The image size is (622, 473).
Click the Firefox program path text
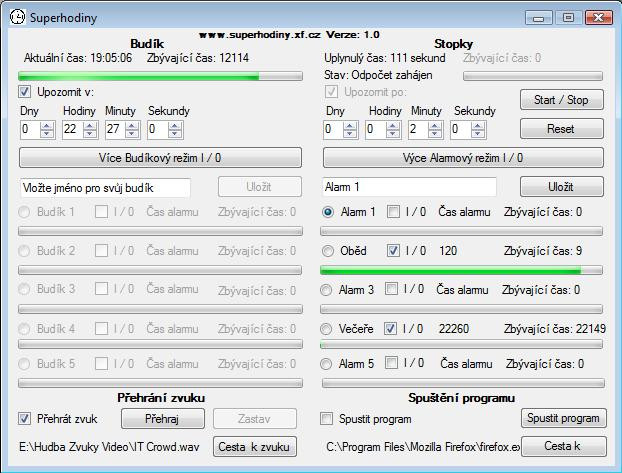423,447
